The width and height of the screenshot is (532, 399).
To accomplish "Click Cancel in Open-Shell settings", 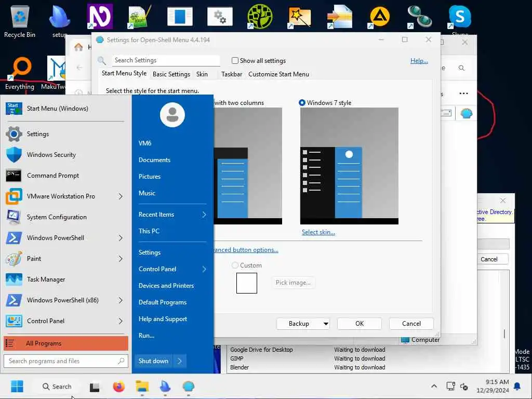I will pyautogui.click(x=411, y=324).
